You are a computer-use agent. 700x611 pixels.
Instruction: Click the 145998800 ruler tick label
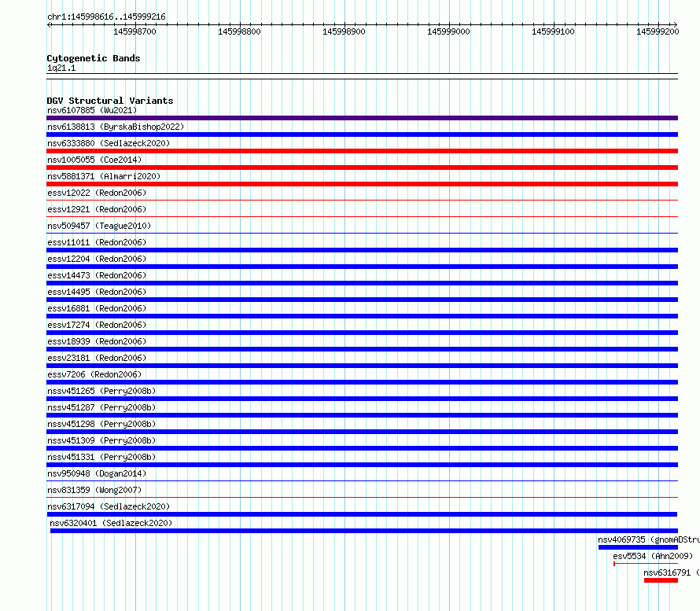click(x=239, y=31)
